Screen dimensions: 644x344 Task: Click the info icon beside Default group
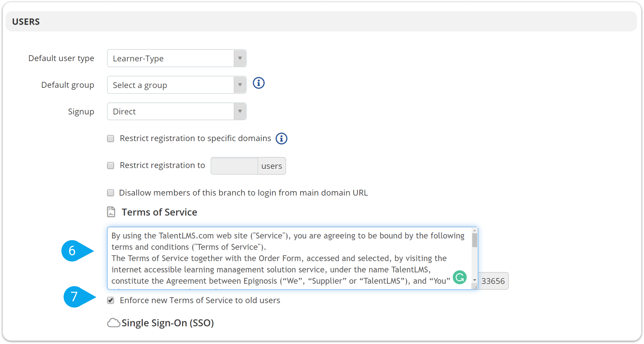click(258, 83)
